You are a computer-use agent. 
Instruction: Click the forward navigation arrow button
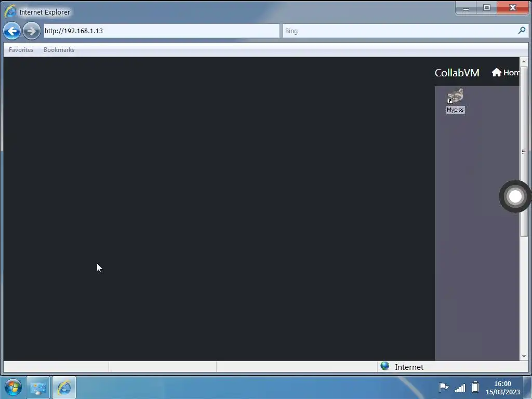[x=32, y=31]
